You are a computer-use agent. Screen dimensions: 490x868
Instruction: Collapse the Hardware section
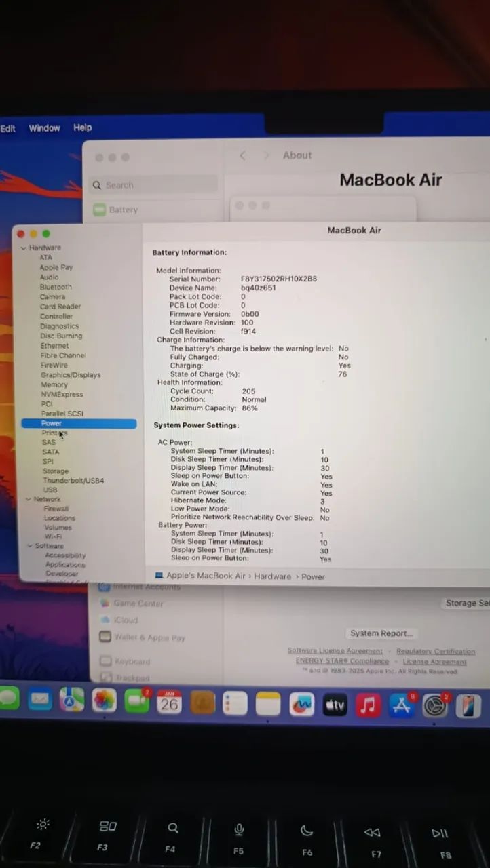coord(24,248)
